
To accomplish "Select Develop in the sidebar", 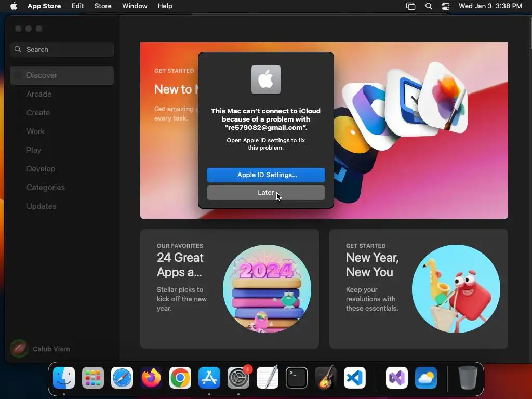I will pyautogui.click(x=62, y=169).
